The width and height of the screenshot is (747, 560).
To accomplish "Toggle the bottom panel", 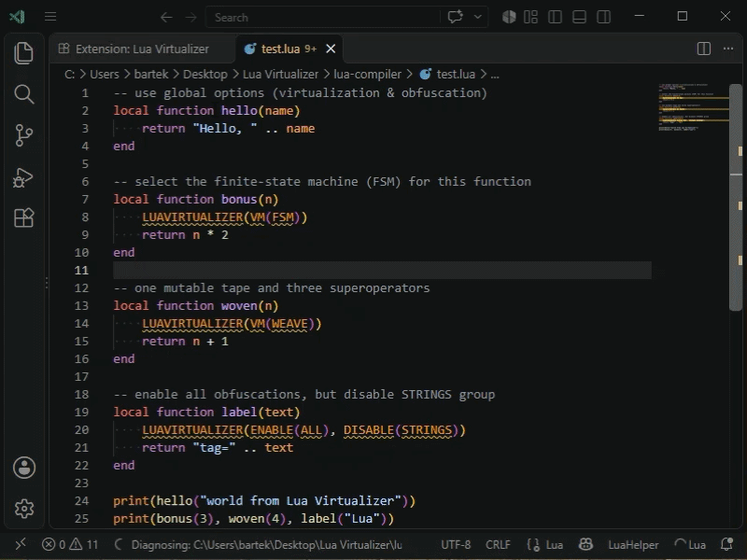I will pos(579,17).
